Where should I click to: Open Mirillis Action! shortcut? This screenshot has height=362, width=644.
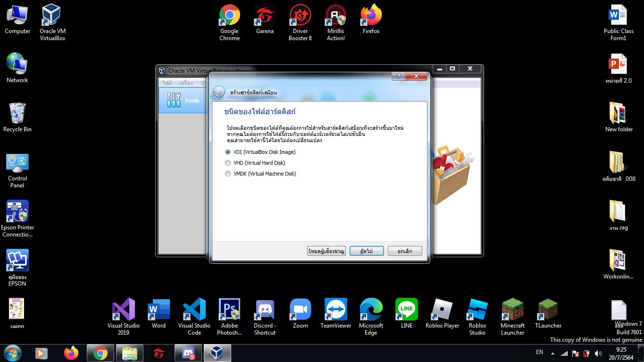(336, 22)
